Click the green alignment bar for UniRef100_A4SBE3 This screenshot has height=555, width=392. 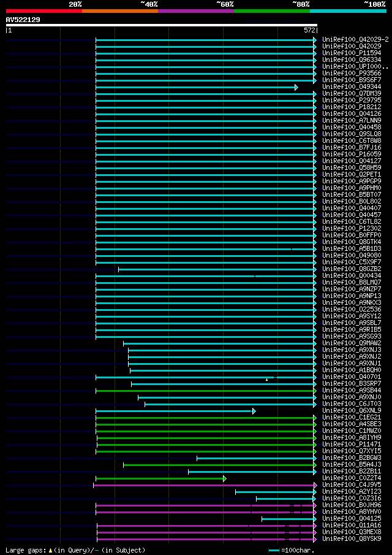(x=206, y=425)
